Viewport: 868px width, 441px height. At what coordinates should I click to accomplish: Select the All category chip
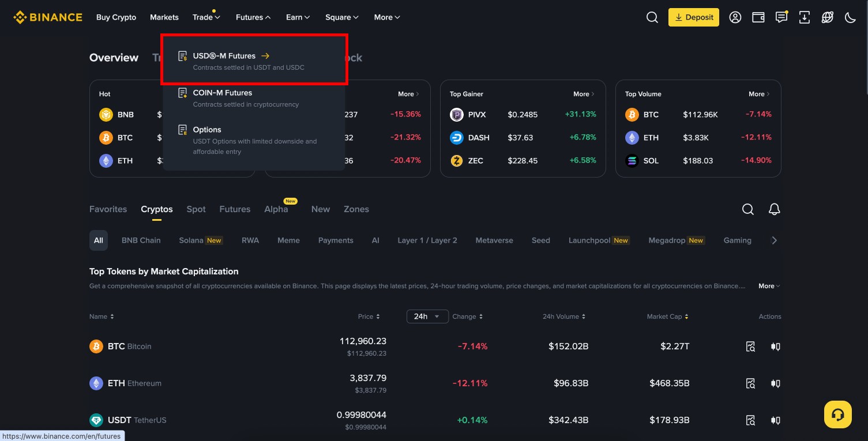click(x=99, y=240)
